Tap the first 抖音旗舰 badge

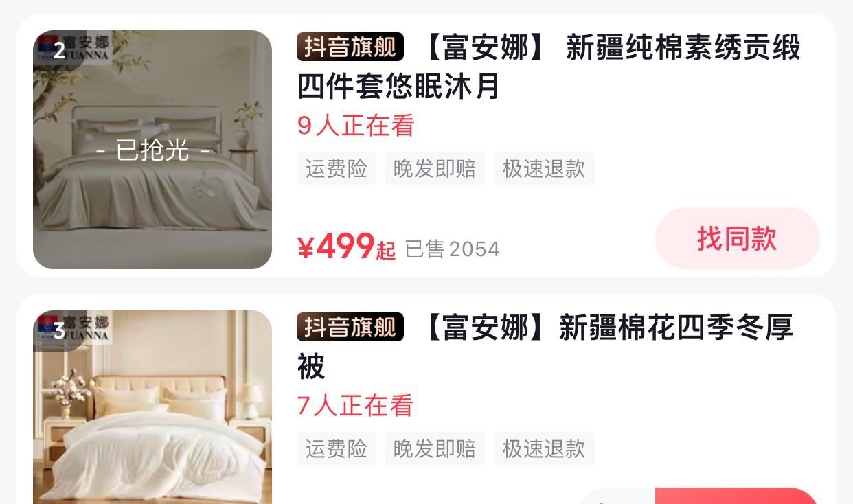tap(350, 47)
